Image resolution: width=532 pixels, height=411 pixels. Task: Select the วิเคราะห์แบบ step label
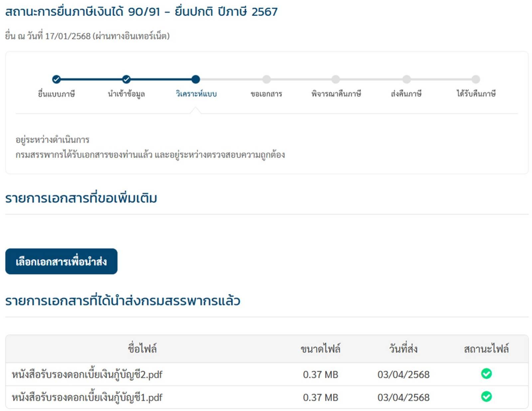(x=196, y=94)
